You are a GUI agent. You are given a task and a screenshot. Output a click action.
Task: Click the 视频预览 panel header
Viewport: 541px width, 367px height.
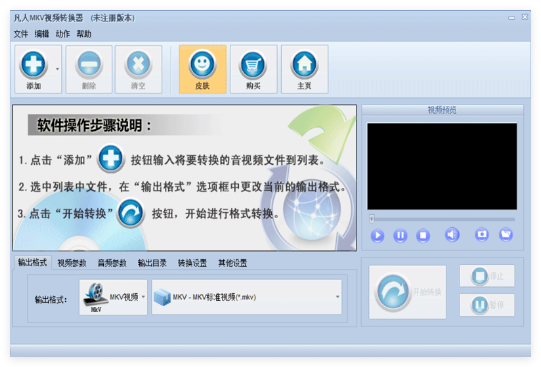tap(442, 110)
